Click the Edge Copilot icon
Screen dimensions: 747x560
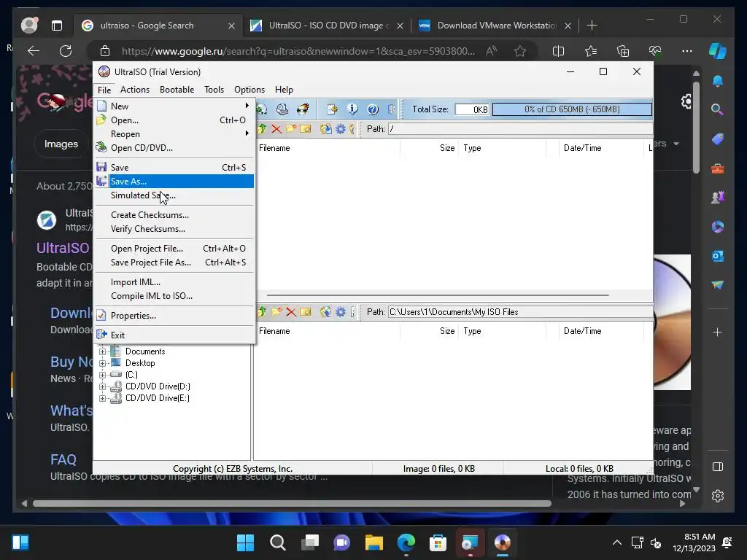(x=718, y=51)
